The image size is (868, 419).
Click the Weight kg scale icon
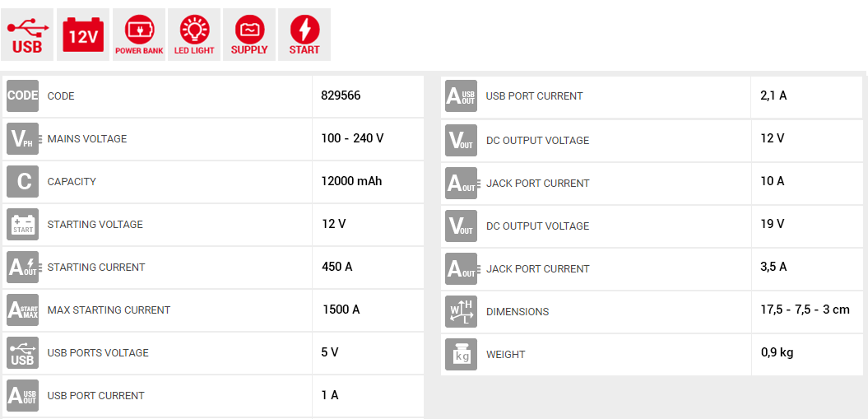pos(461,355)
